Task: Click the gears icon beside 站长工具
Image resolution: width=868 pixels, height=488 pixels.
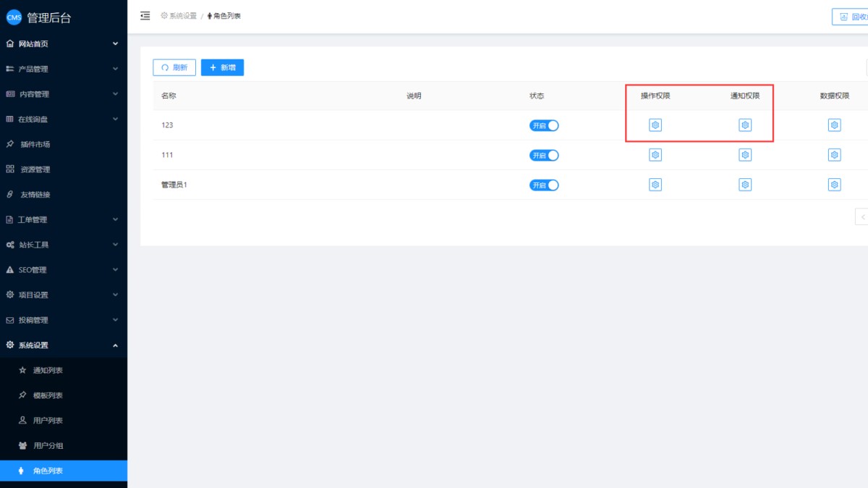Action: 10,245
